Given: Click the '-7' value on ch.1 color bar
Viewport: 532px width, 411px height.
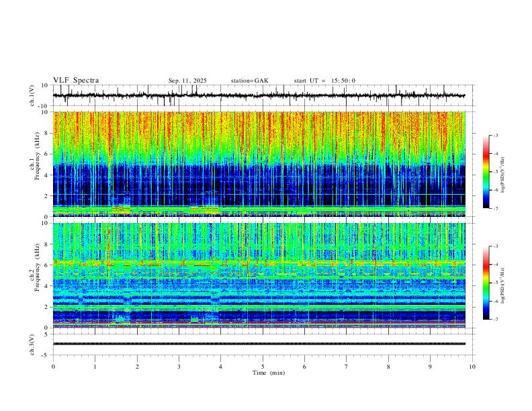Looking at the screenshot, I should (495, 209).
